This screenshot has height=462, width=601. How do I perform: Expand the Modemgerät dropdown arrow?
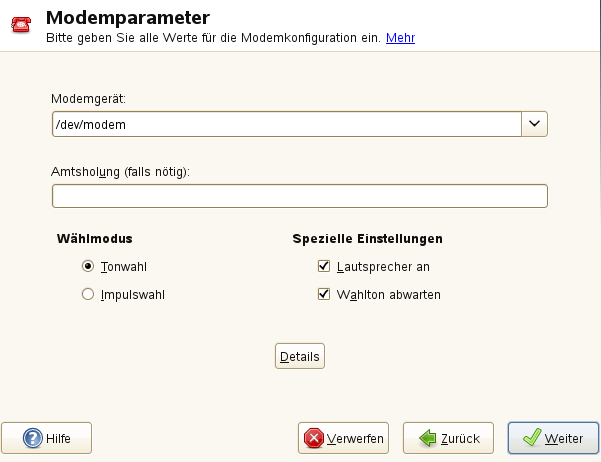[x=535, y=124]
